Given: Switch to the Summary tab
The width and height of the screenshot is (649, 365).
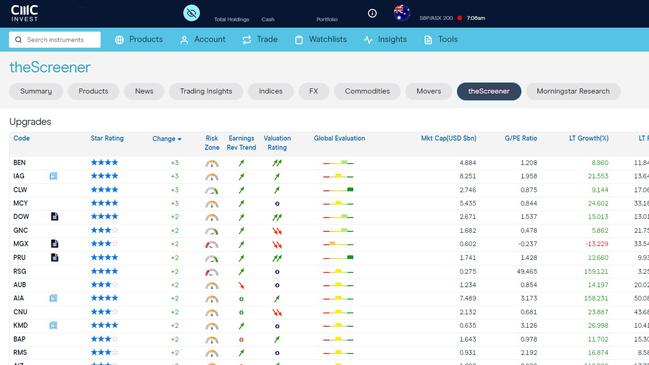Looking at the screenshot, I should tap(36, 91).
